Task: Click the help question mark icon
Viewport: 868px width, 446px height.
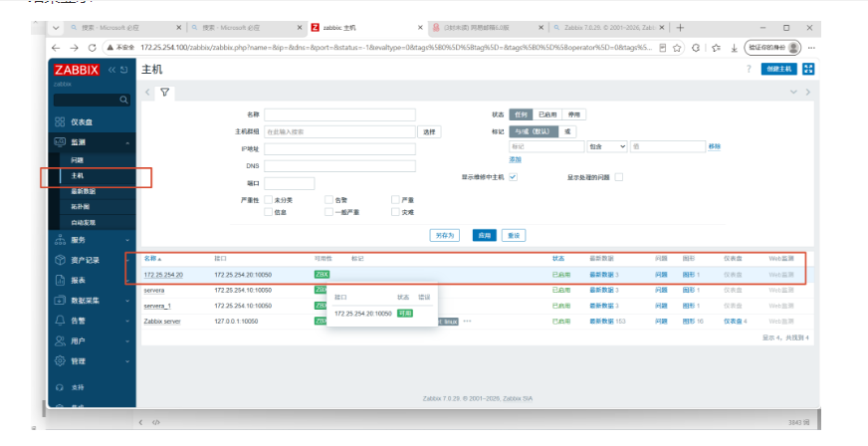Action: [749, 69]
